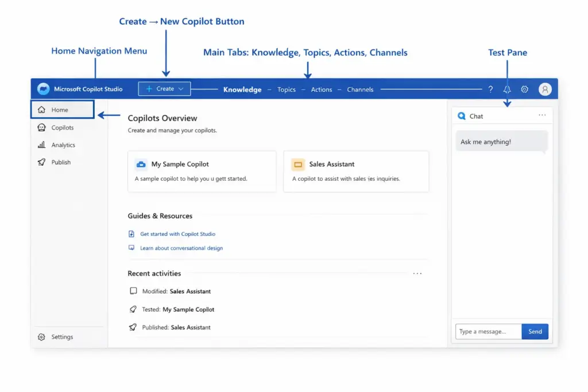Click 'Create and manage your copilots.' text
This screenshot has height=392, width=588.
click(x=172, y=130)
